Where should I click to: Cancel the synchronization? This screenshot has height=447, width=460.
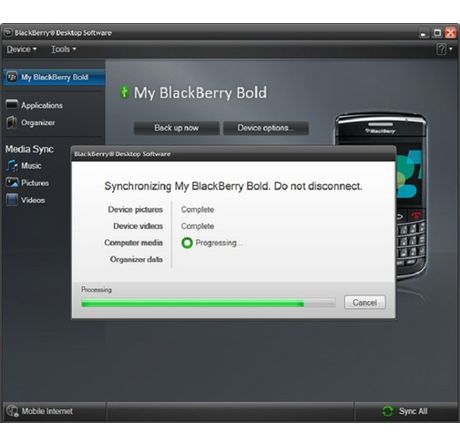(365, 302)
